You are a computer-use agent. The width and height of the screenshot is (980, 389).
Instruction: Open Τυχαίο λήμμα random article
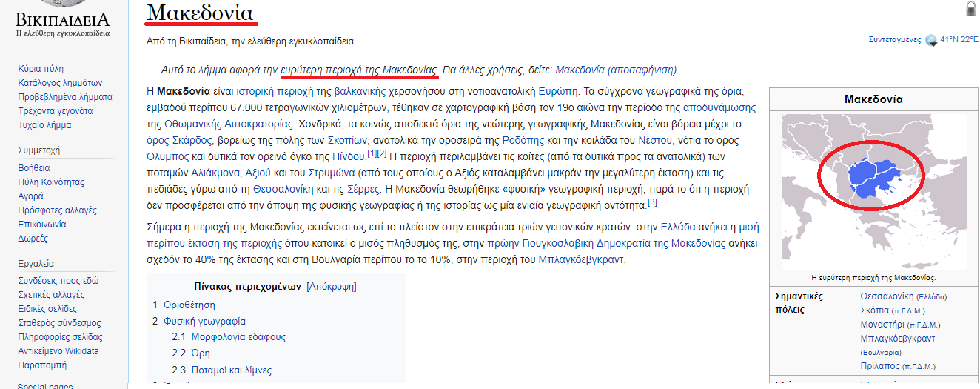click(44, 125)
